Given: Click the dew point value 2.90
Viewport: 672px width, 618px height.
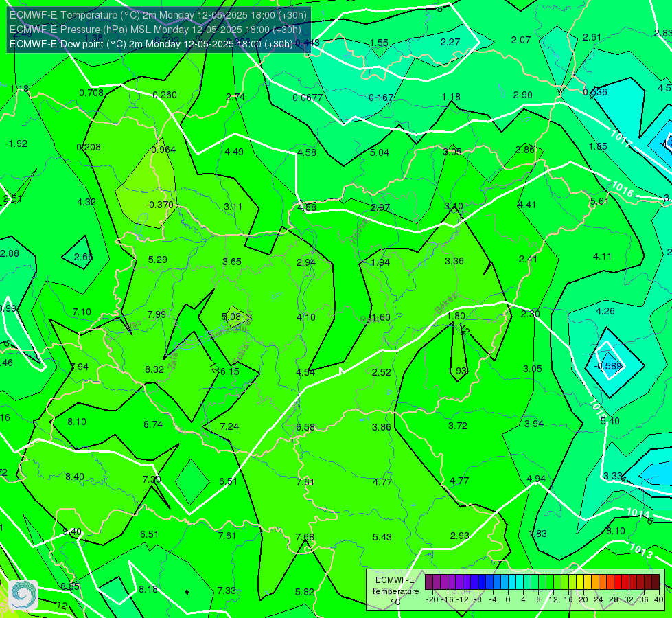Looking at the screenshot, I should pyautogui.click(x=523, y=95).
